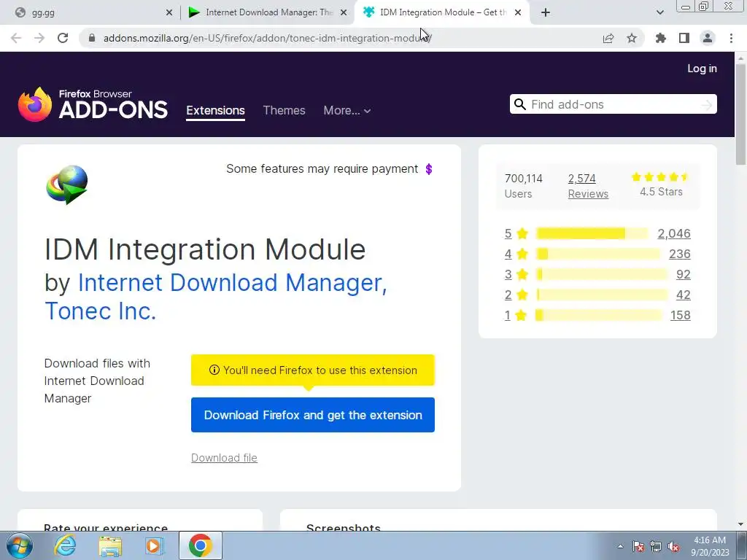Open the Internet Download Manager author link
Image resolution: width=747 pixels, height=560 pixels.
[x=233, y=282]
